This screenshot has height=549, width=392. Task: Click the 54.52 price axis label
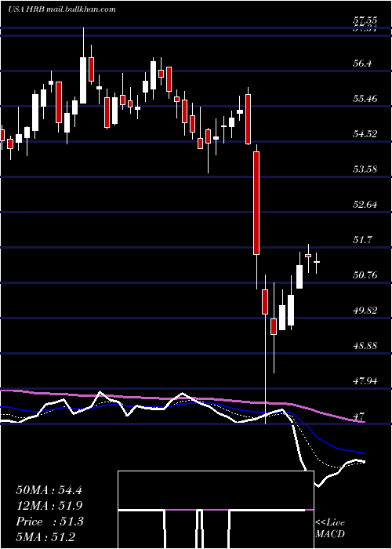[x=365, y=134]
